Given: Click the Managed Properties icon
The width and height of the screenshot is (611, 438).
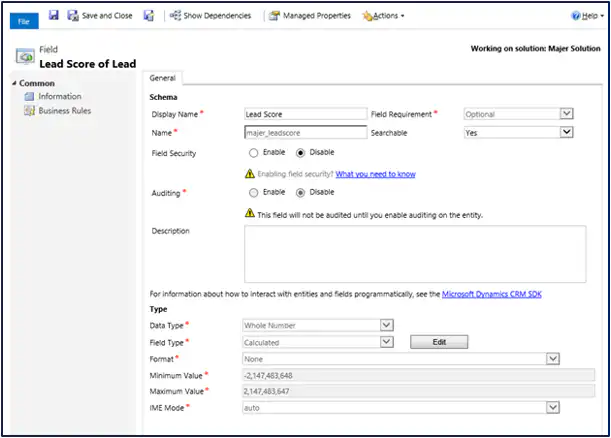Looking at the screenshot, I should pos(274,16).
